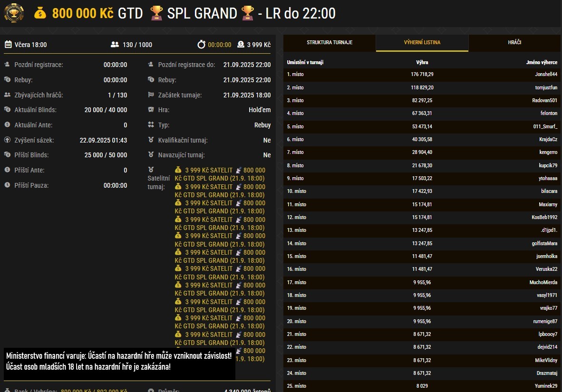The width and height of the screenshot is (562, 392).
Task: Switch to the Hráči tab
Action: click(514, 43)
